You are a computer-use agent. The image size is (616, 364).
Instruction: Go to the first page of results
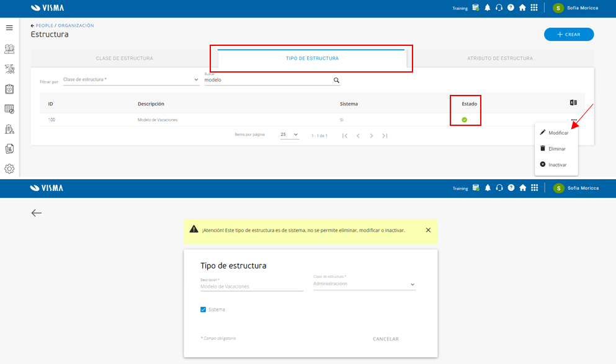pos(345,136)
